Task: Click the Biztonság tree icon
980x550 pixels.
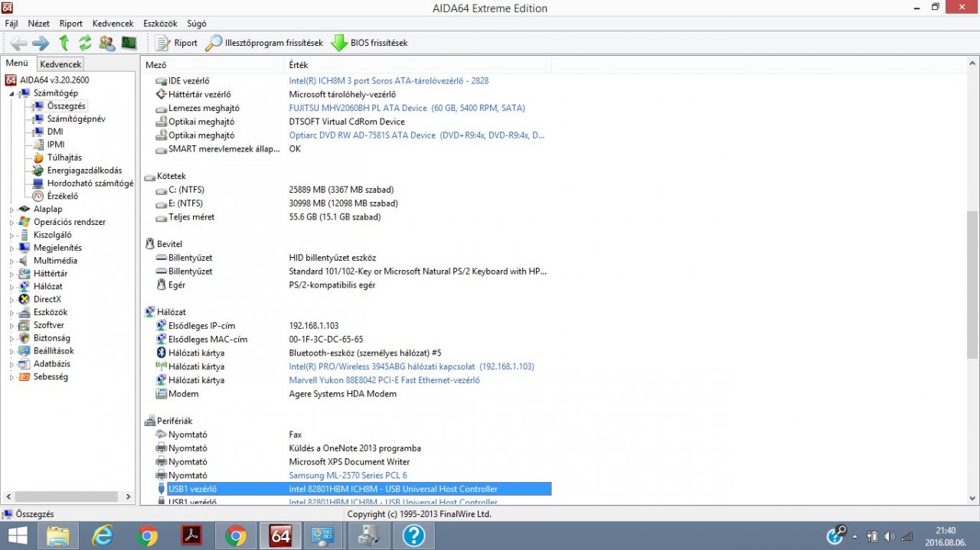Action: (24, 338)
